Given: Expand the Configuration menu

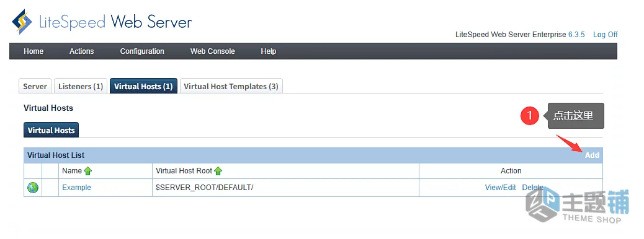Looking at the screenshot, I should click(x=142, y=51).
